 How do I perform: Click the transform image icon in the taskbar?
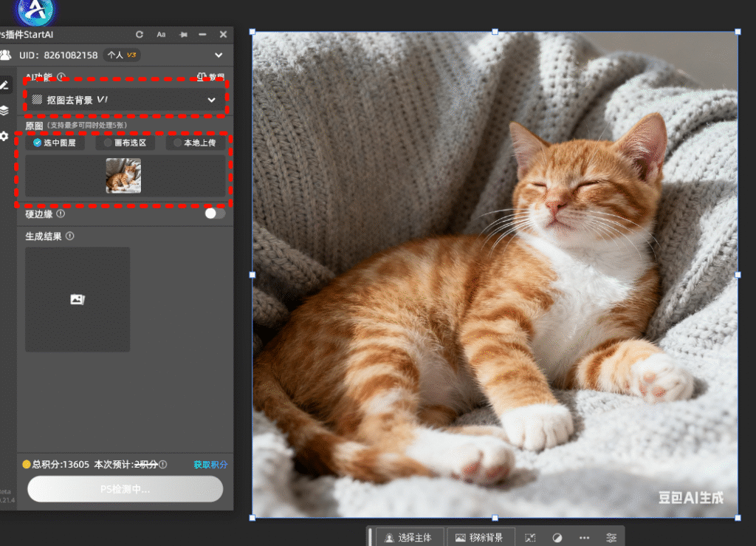click(530, 538)
